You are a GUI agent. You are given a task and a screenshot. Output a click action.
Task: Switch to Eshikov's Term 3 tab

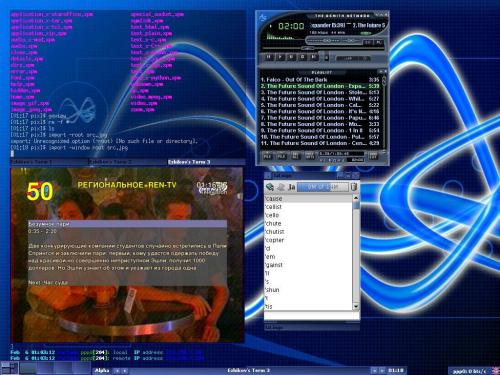tap(206, 162)
